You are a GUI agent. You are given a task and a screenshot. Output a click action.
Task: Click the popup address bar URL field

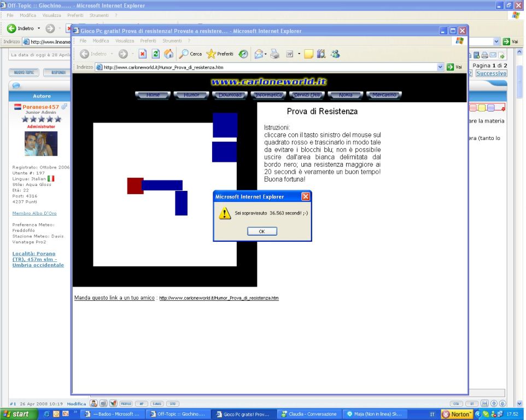tap(268, 67)
